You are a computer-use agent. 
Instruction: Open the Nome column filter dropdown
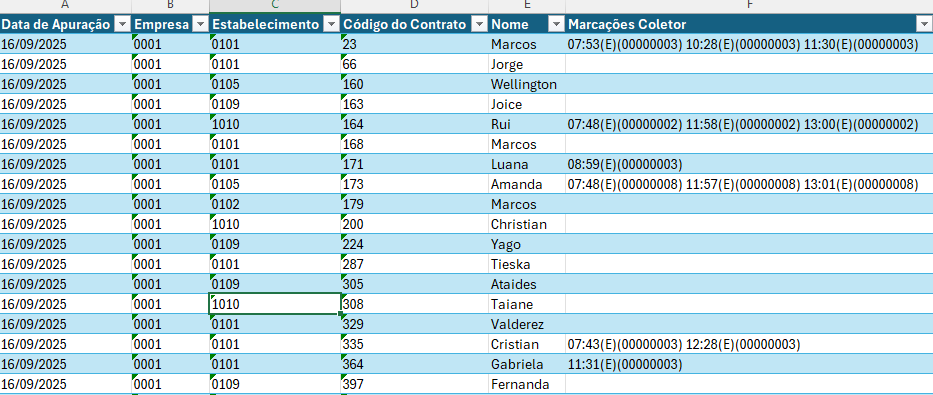coord(556,24)
